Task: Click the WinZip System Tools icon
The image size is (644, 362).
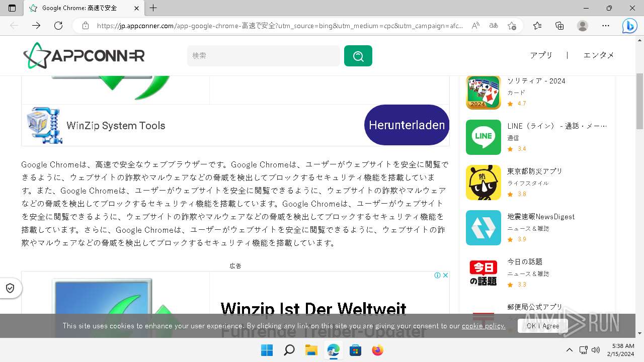Action: [x=44, y=125]
